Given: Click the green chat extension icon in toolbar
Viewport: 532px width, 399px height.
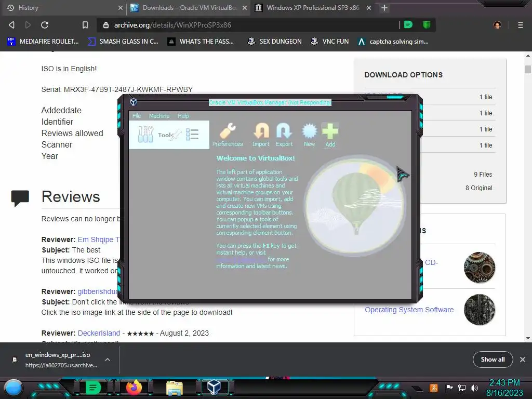Looking at the screenshot, I should pos(408,25).
